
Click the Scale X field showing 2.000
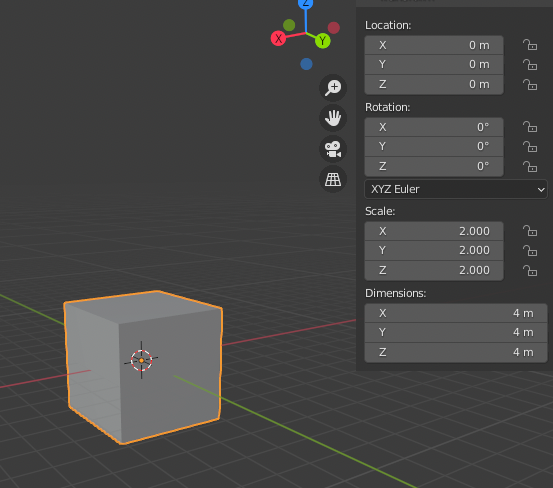click(434, 231)
